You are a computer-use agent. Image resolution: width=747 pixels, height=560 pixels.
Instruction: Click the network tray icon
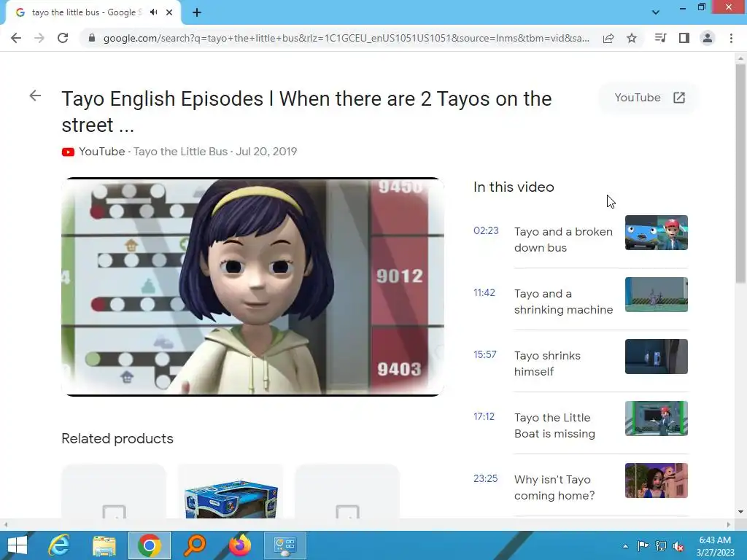660,546
